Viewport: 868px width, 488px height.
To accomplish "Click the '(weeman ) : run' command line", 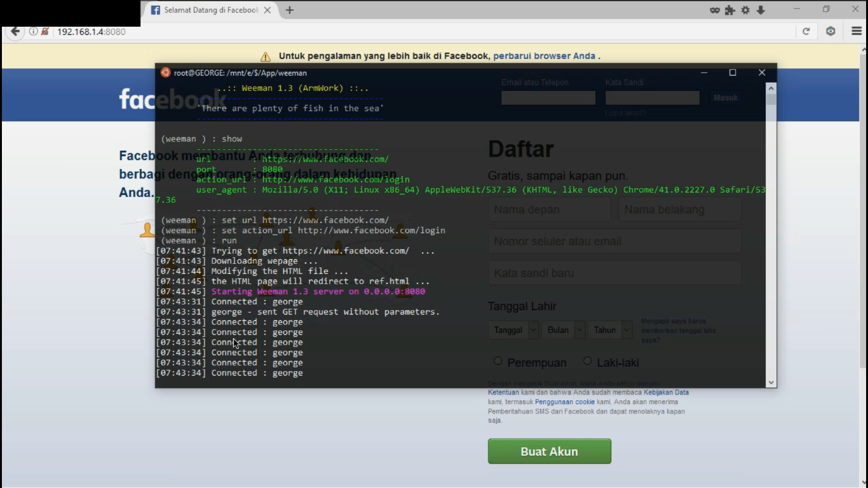I will [199, 241].
